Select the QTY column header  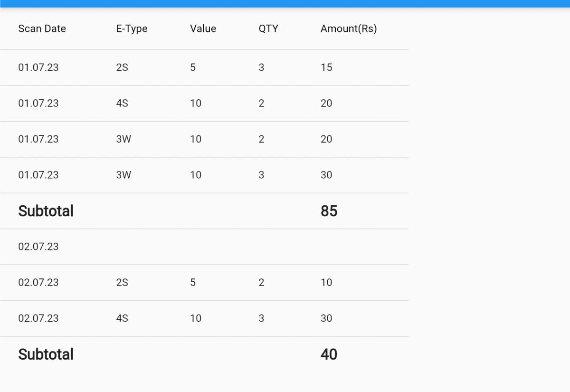click(x=268, y=29)
